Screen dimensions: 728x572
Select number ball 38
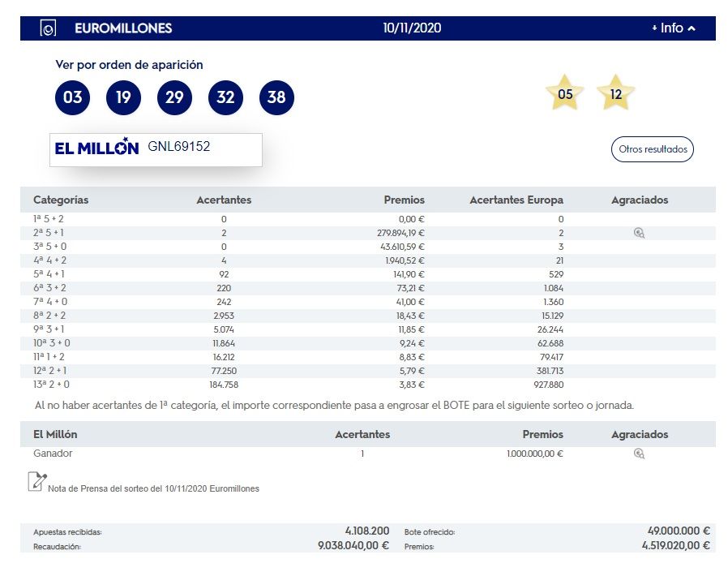tap(276, 97)
